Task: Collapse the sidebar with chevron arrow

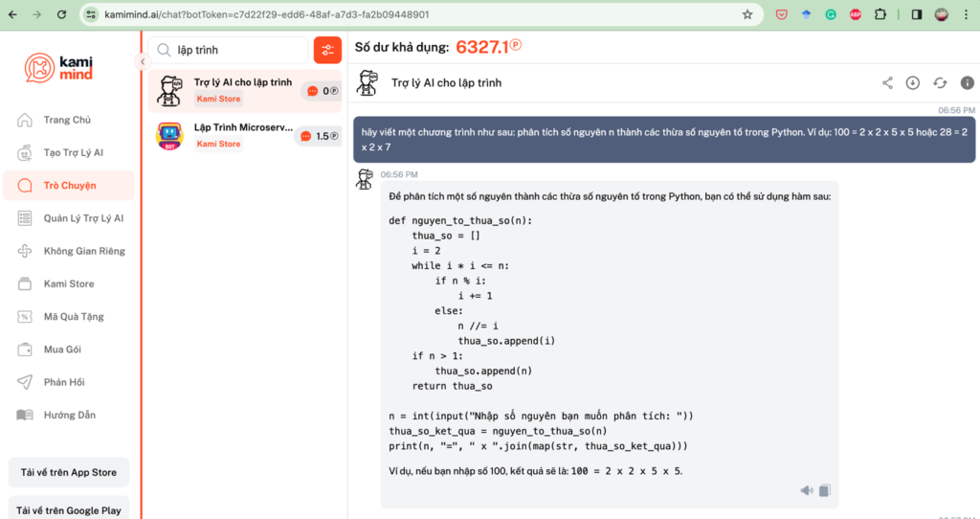Action: coord(142,61)
